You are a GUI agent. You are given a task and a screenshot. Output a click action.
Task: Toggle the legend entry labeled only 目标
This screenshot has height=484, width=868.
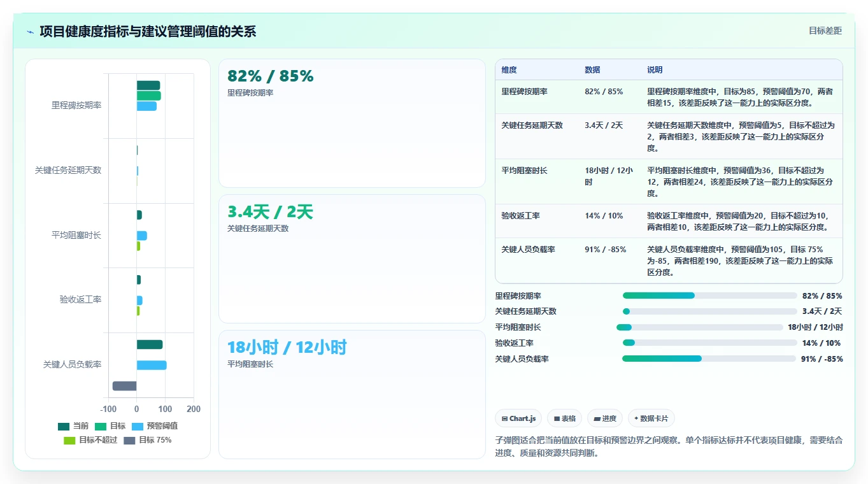(x=110, y=426)
